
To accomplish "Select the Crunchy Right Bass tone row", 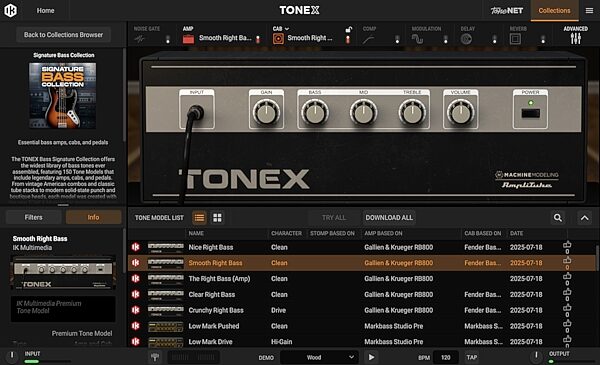I will point(362,310).
